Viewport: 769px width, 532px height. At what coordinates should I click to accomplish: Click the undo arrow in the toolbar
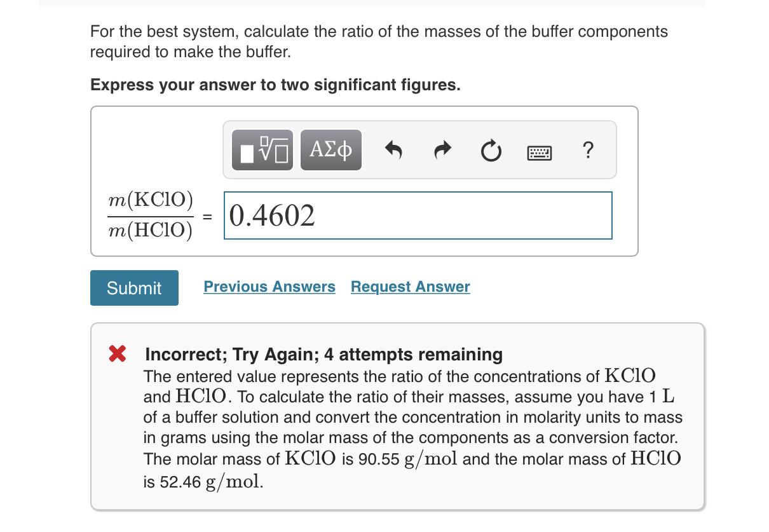(x=395, y=149)
